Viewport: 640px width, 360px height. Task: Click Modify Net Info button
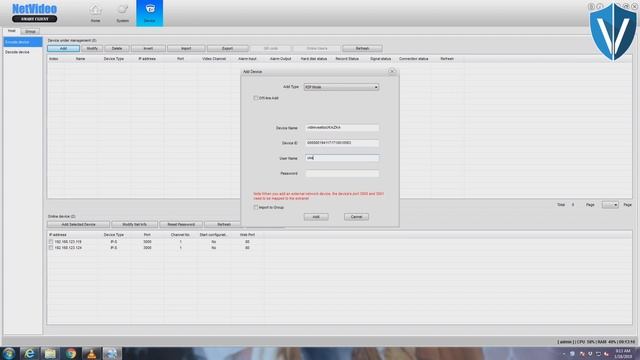pyautogui.click(x=134, y=224)
